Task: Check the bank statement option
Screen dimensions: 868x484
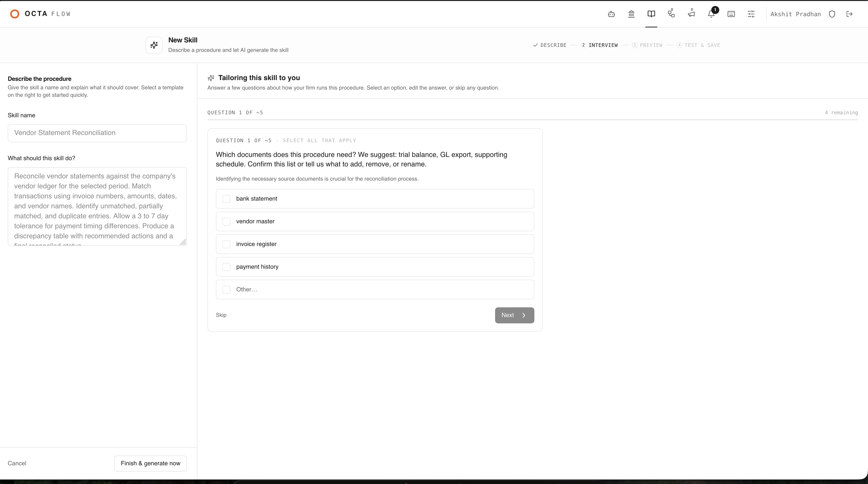Action: (x=375, y=199)
